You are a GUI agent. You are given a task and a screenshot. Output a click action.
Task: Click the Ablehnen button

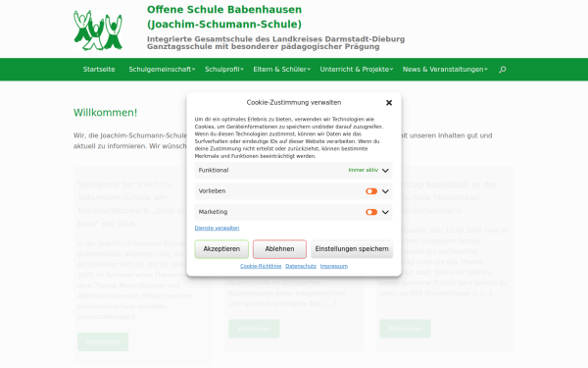(x=279, y=249)
